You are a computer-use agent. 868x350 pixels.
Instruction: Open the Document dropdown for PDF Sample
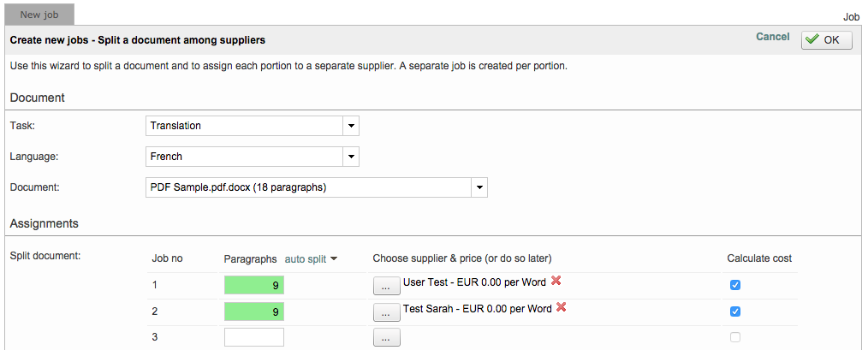(479, 187)
